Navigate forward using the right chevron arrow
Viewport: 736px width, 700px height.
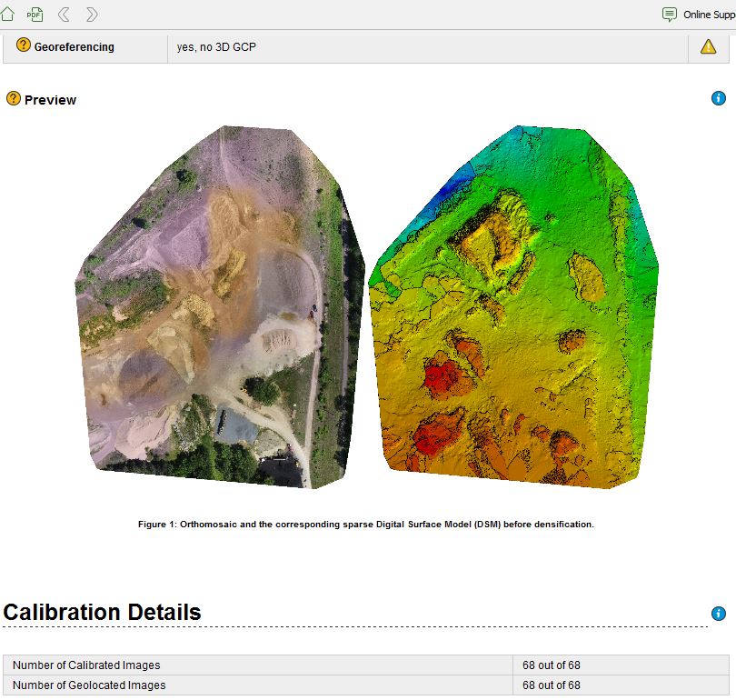89,14
